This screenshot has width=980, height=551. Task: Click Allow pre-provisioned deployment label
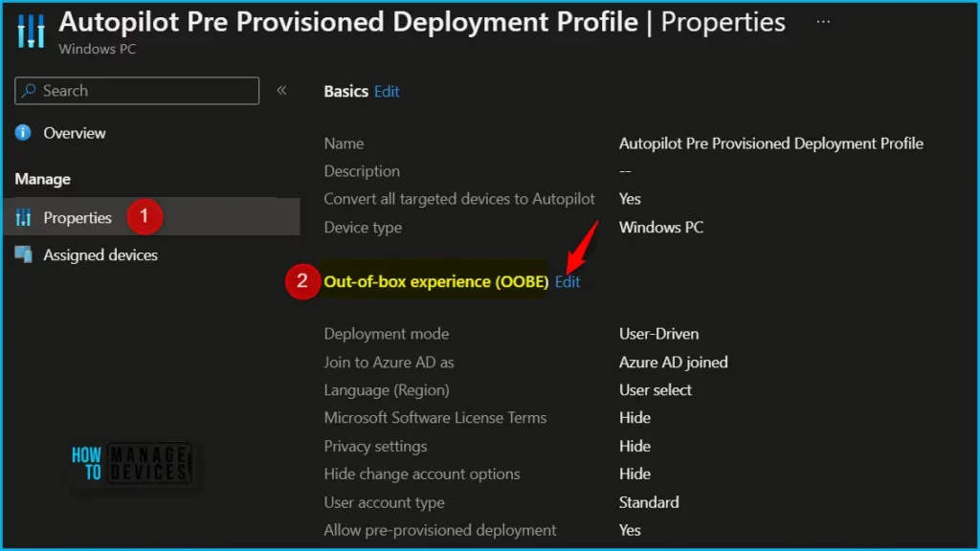pyautogui.click(x=440, y=530)
